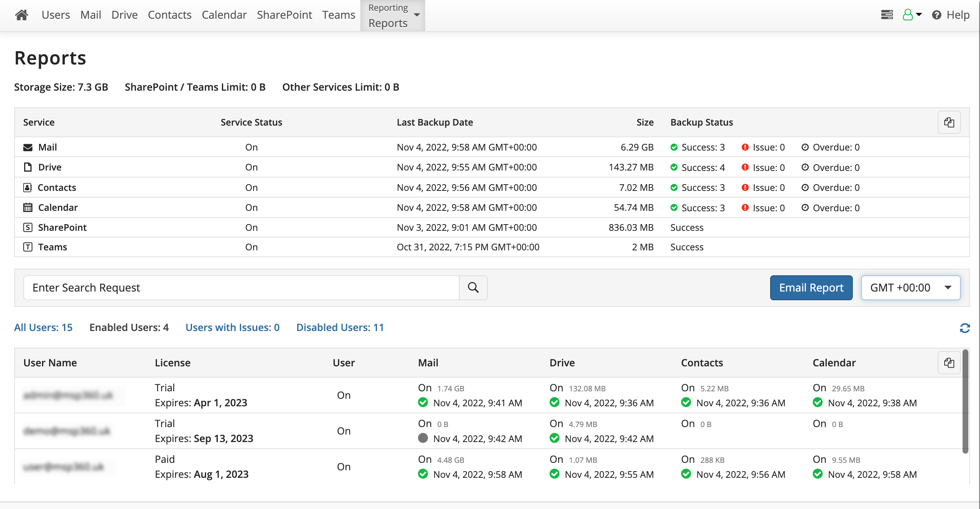Click green Drive check for Paid user
Viewport: 980px width, 509px height.
click(x=554, y=474)
